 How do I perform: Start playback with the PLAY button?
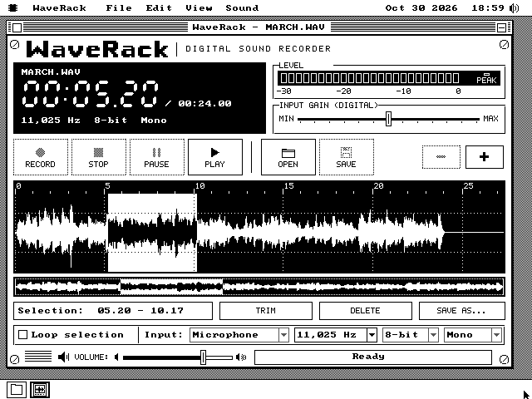pos(215,157)
